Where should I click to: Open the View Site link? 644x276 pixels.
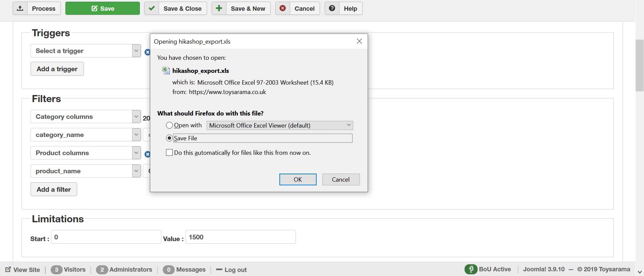click(22, 270)
